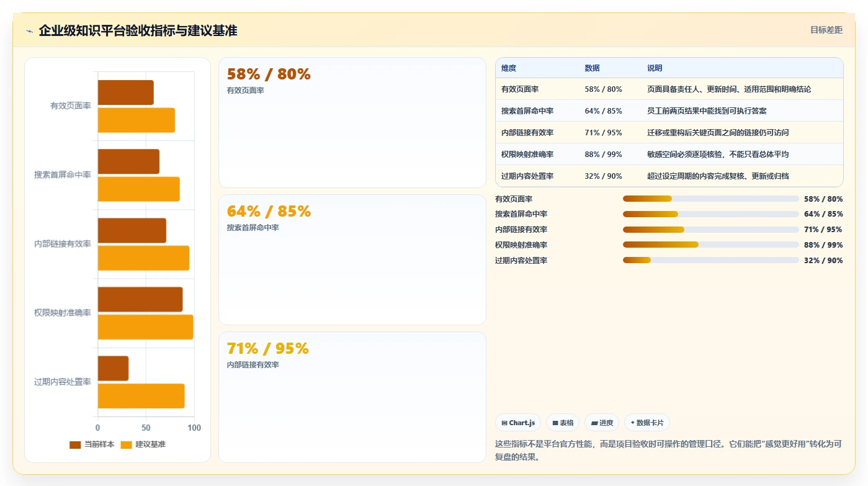Toggle the 当前样本 legend swatch in the chart
This screenshot has width=868, height=486.
click(75, 444)
